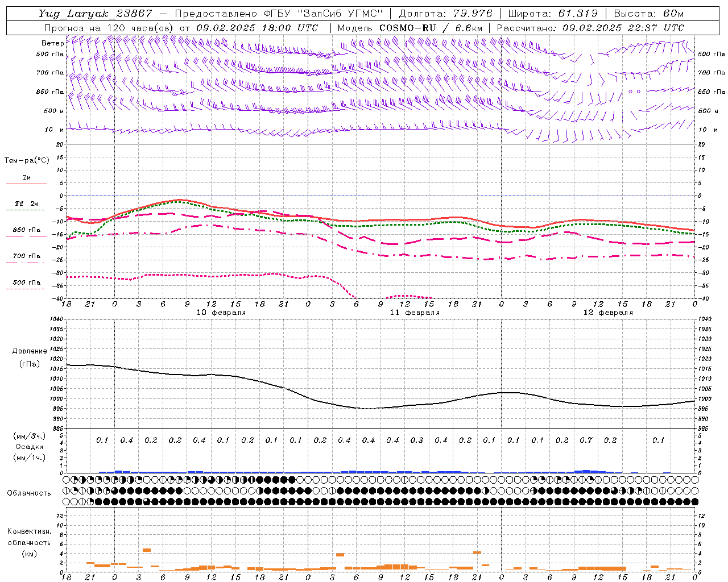The height and width of the screenshot is (582, 728).
Task: Click the 'Предоставлено ФГБУ "ЗапСиб УГМС"' text
Action: [x=279, y=14]
